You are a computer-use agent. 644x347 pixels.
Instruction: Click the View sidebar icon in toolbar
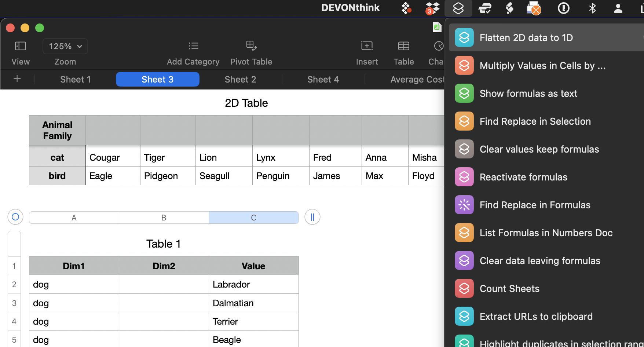tap(20, 46)
